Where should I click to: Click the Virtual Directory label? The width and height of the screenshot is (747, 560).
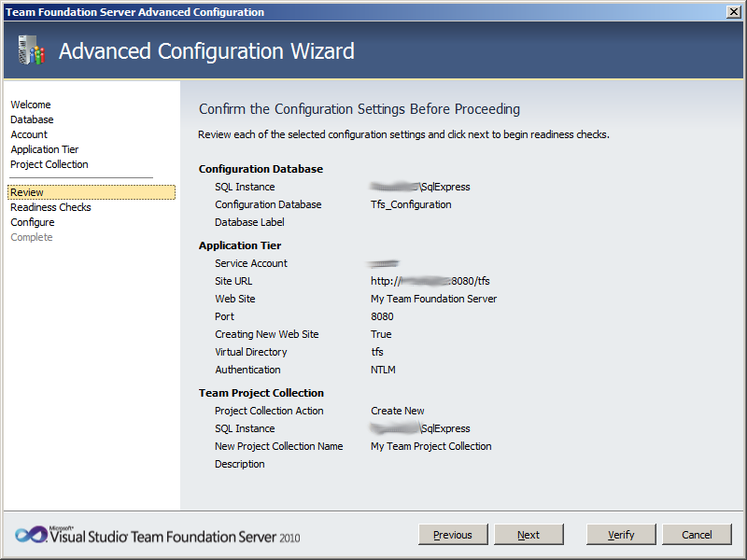[251, 352]
